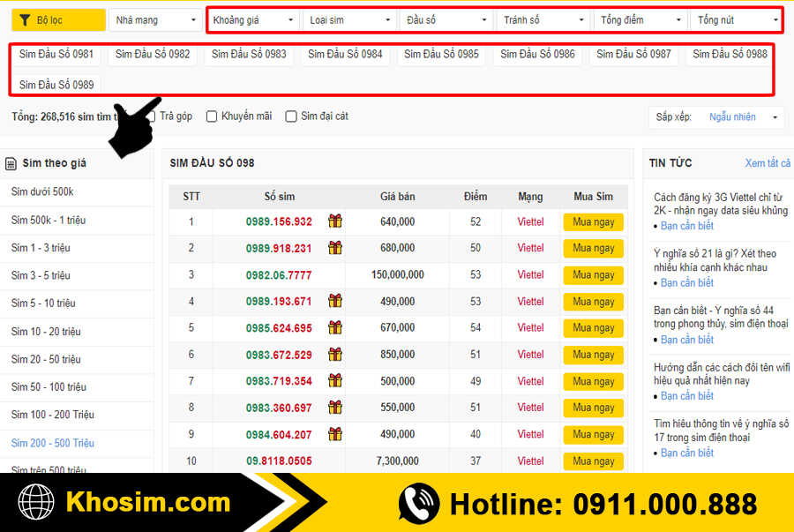Viewport: 794px width, 532px height.
Task: Select Sim 200 - 500 Triệu price range
Action: point(53,443)
